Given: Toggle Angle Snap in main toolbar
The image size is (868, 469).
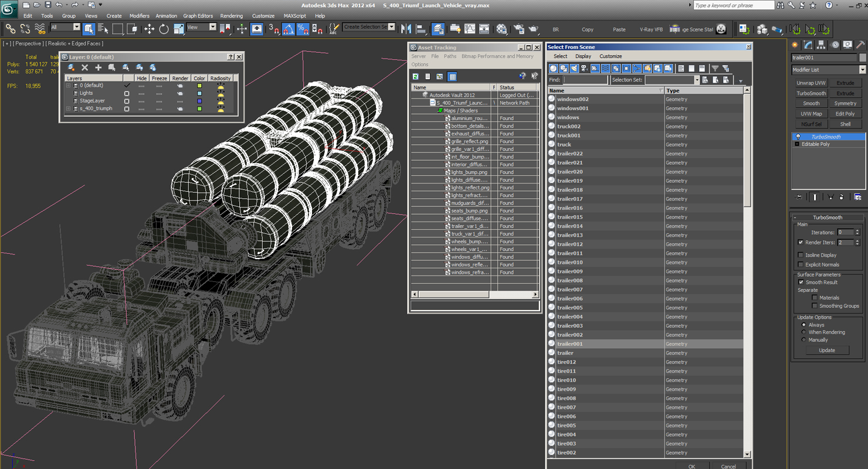Looking at the screenshot, I should pyautogui.click(x=288, y=28).
